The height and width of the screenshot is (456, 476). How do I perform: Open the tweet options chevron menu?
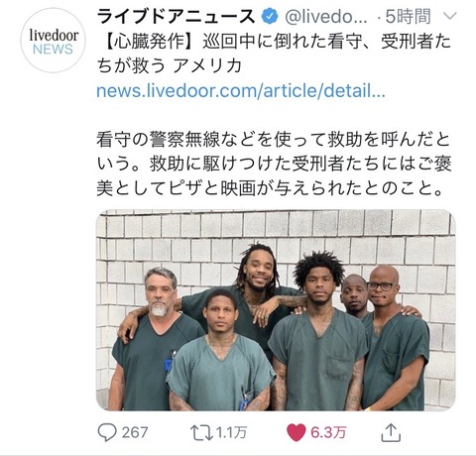click(449, 16)
